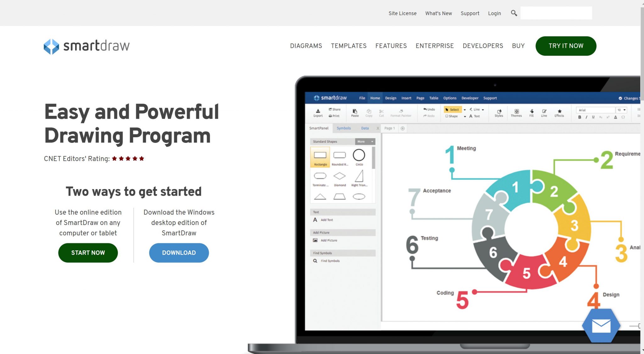Click the BUY navigation item

(518, 46)
